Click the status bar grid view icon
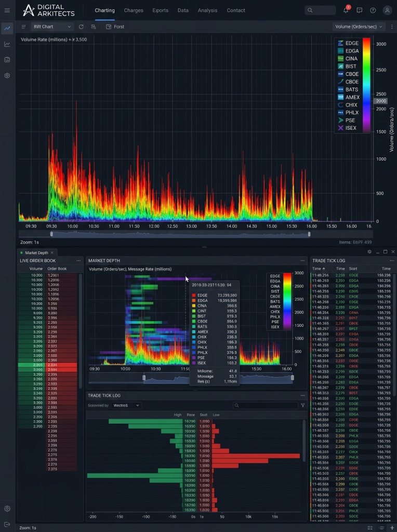The height and width of the screenshot is (532, 397). 370,528
